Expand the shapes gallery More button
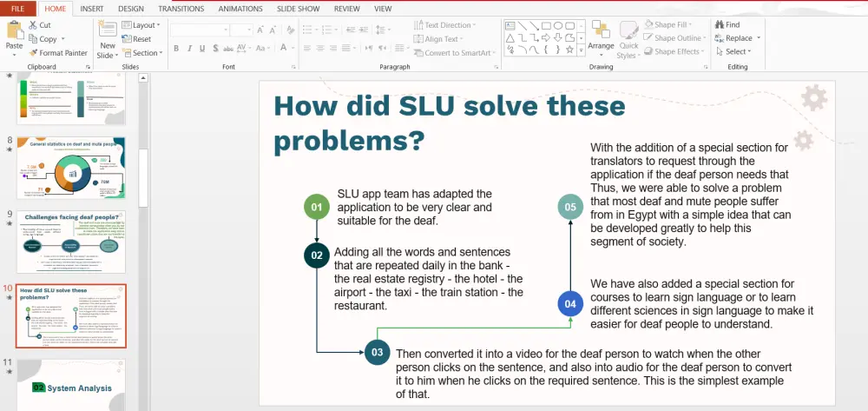This screenshot has width=868, height=411. click(581, 50)
